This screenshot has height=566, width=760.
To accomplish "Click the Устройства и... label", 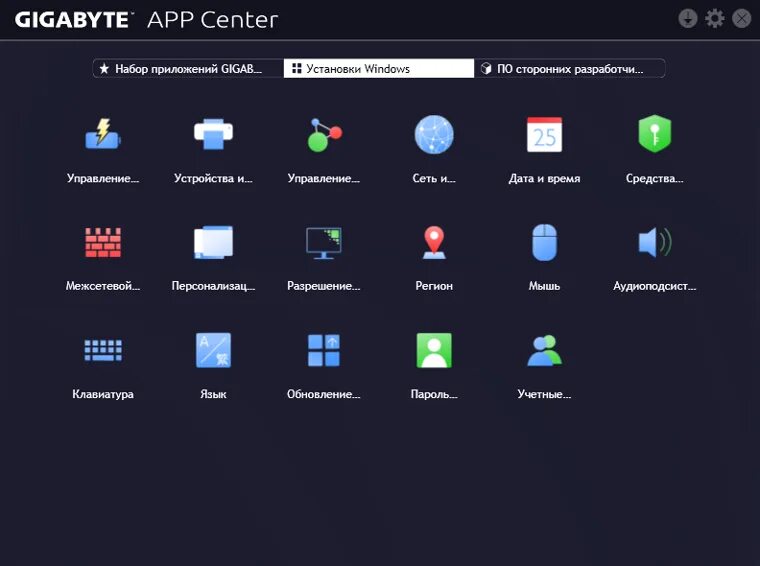I will tap(213, 178).
